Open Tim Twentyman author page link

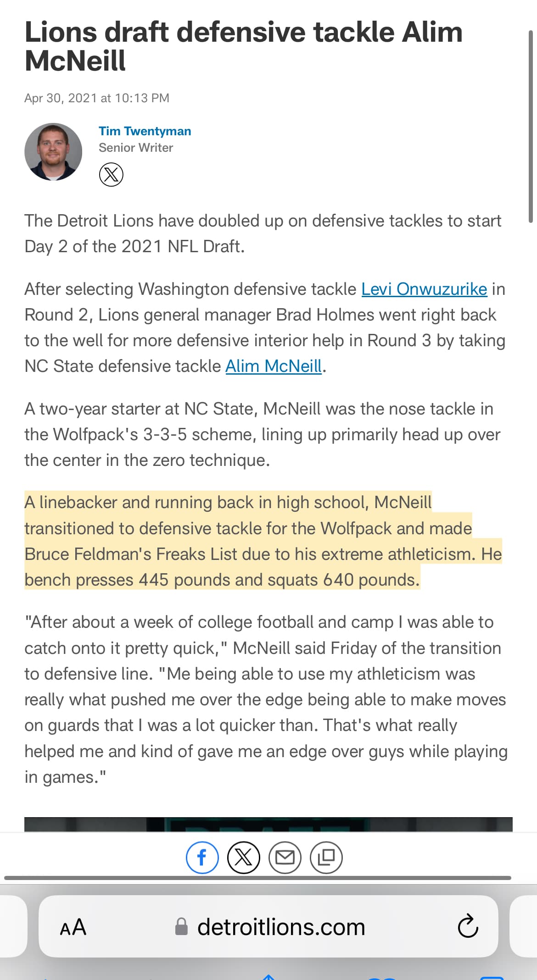pyautogui.click(x=145, y=131)
